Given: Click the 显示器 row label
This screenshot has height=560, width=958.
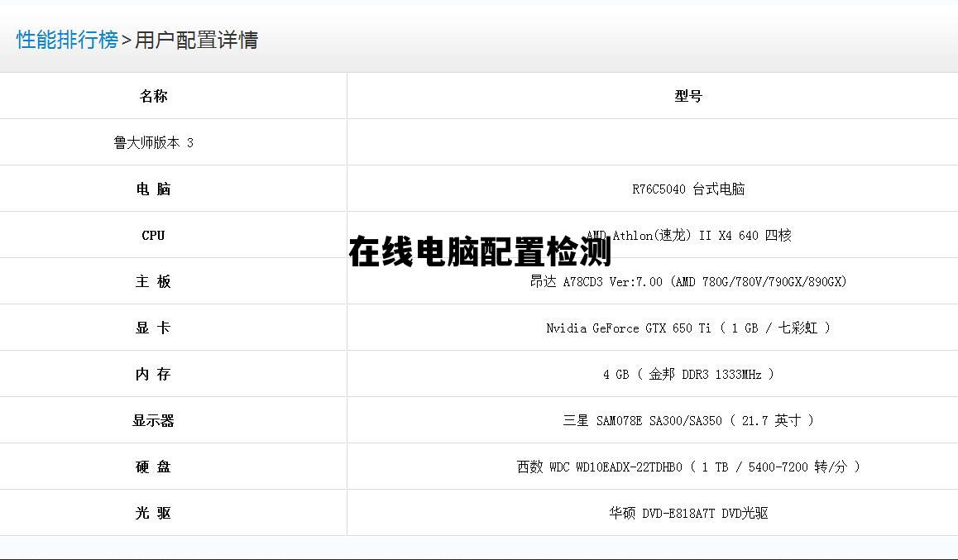Looking at the screenshot, I should tap(153, 421).
